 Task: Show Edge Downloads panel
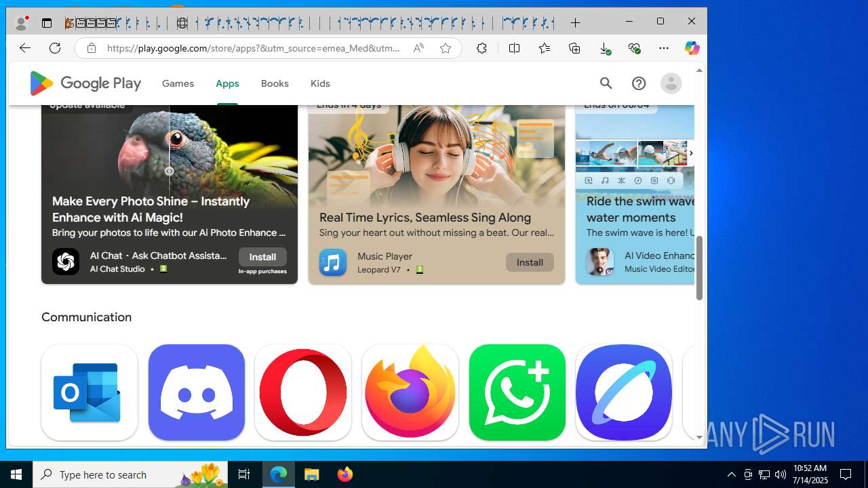tap(605, 48)
